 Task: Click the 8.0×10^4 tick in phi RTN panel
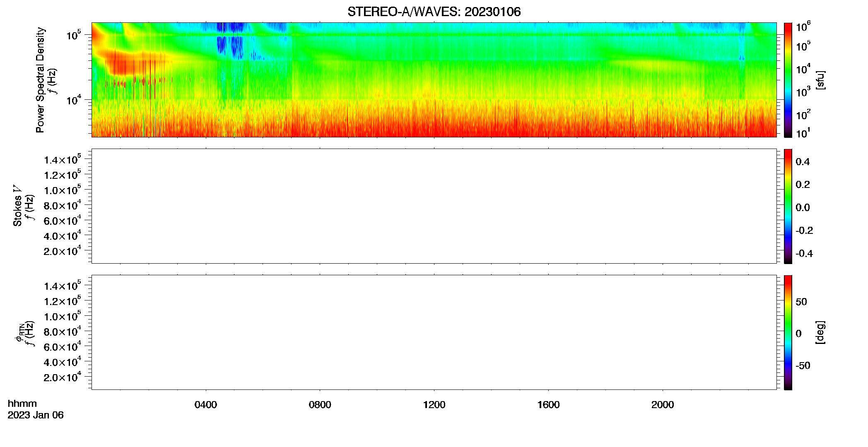[x=62, y=332]
